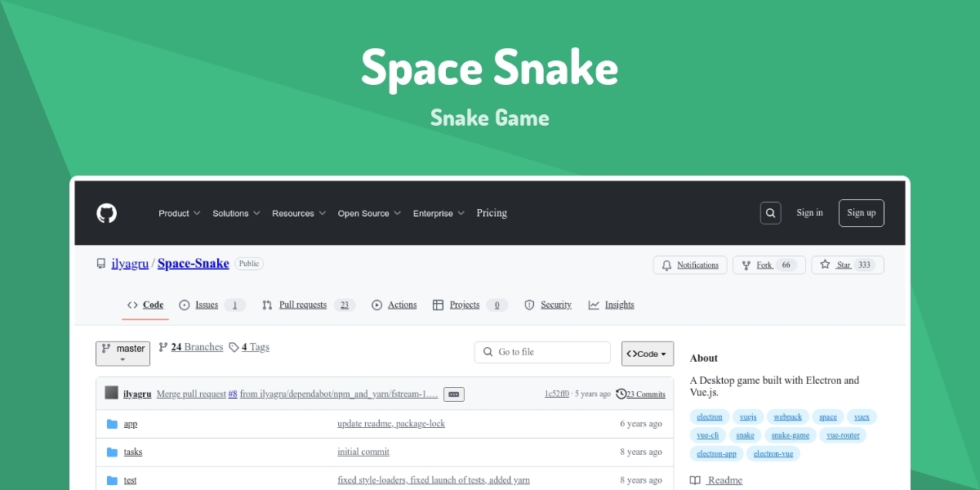Expand the commit message ellipsis

pyautogui.click(x=454, y=394)
